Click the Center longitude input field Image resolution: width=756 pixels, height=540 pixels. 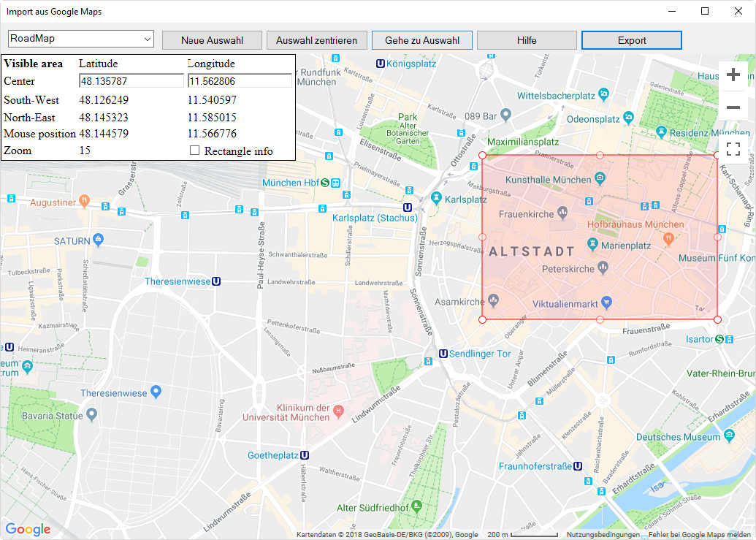tap(240, 81)
